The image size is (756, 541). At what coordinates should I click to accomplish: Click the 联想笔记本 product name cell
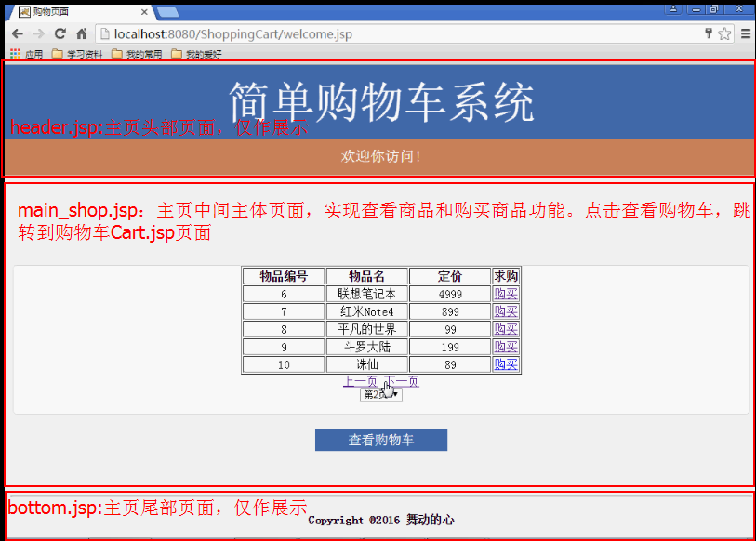tap(367, 294)
